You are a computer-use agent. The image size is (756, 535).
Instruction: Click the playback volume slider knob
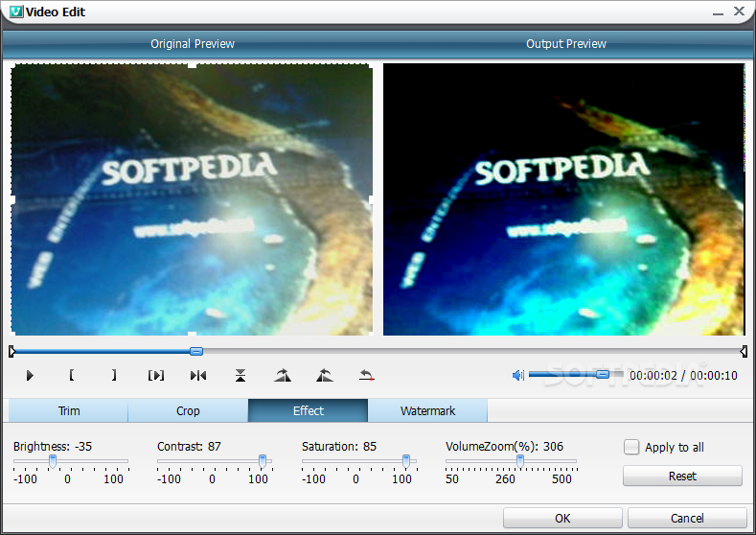(x=603, y=374)
